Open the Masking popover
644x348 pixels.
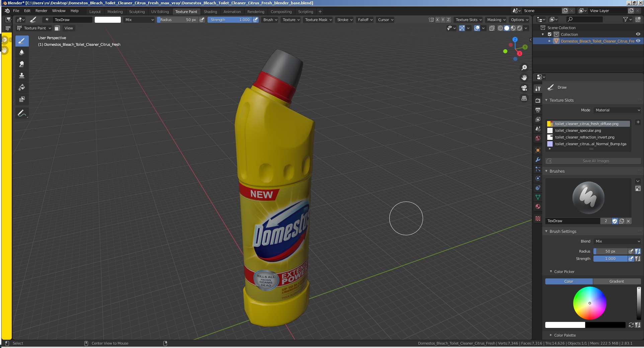(496, 20)
